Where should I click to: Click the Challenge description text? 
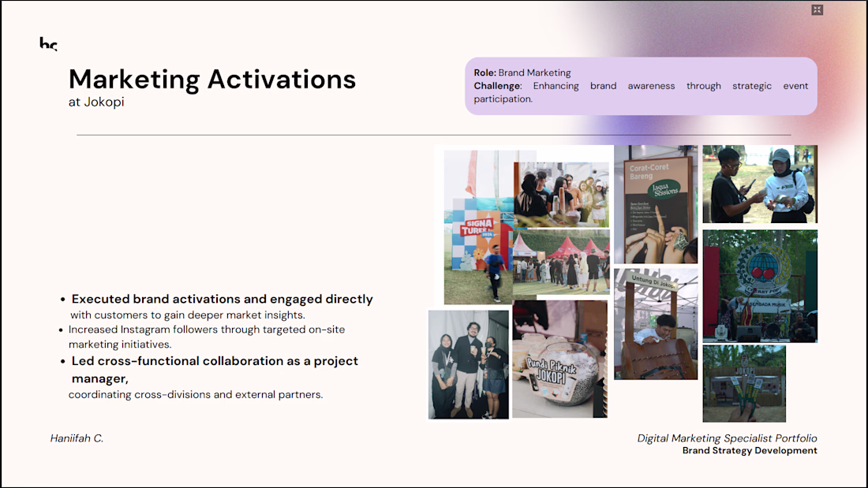point(641,92)
